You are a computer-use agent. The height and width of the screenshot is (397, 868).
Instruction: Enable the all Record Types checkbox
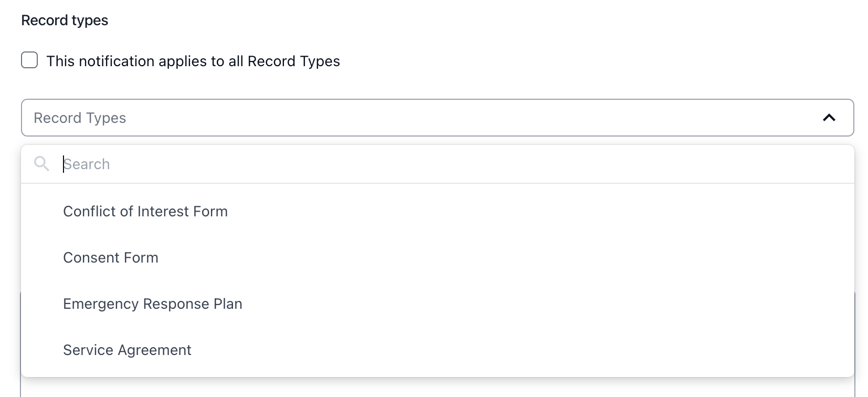click(29, 60)
